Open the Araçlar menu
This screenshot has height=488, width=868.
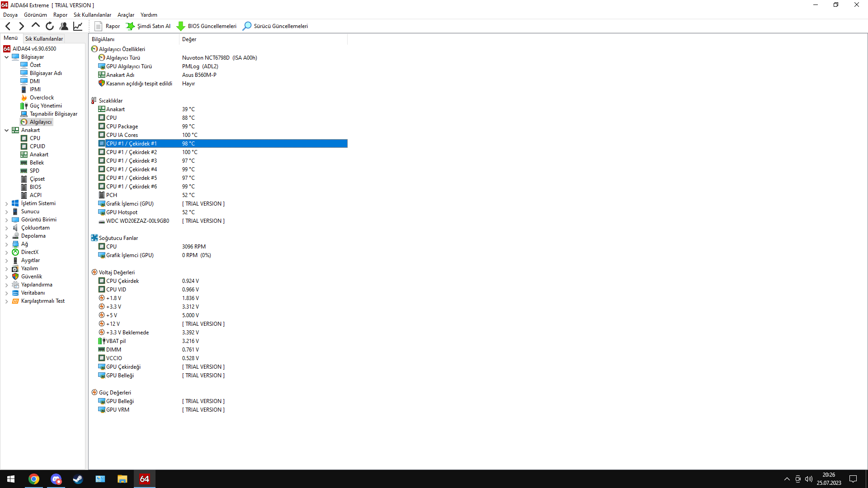[126, 15]
